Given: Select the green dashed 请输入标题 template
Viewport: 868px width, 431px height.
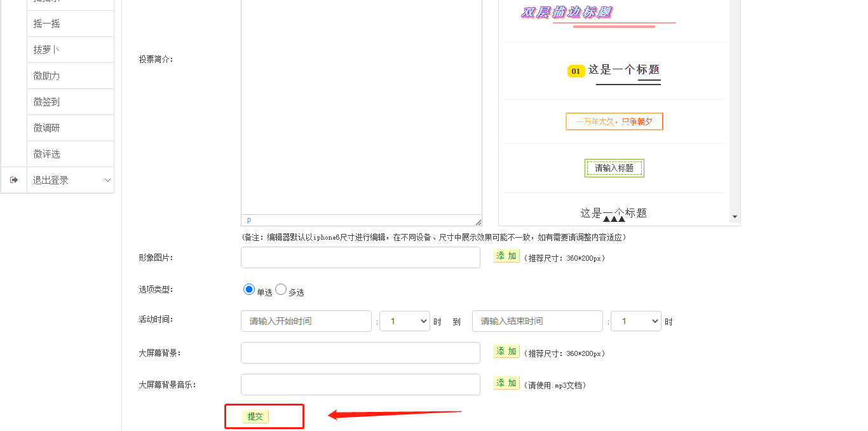Looking at the screenshot, I should 614,168.
